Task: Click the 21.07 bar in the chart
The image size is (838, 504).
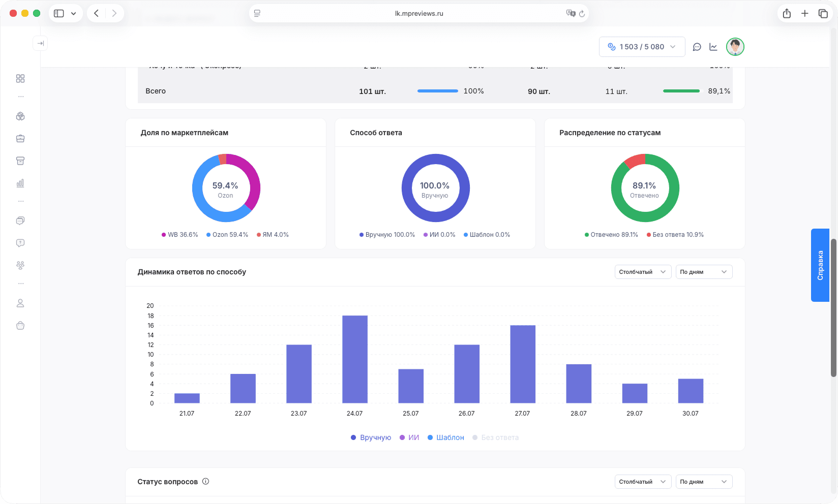Action: [187, 398]
